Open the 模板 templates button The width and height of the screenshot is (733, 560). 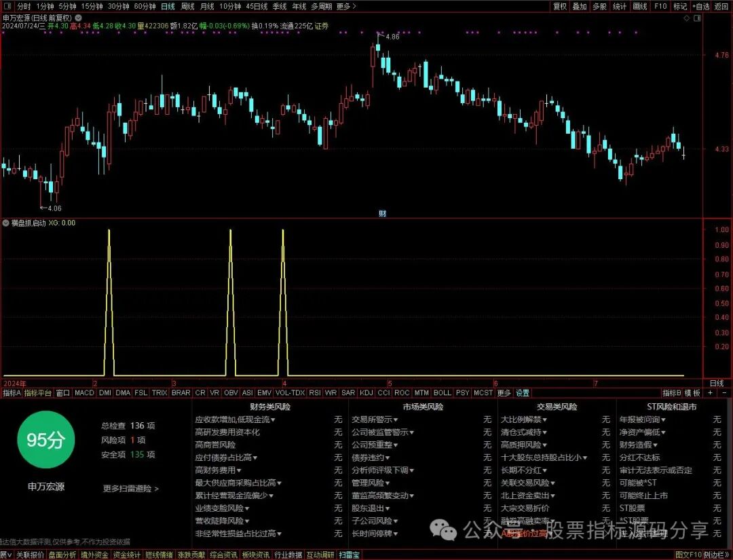click(693, 393)
